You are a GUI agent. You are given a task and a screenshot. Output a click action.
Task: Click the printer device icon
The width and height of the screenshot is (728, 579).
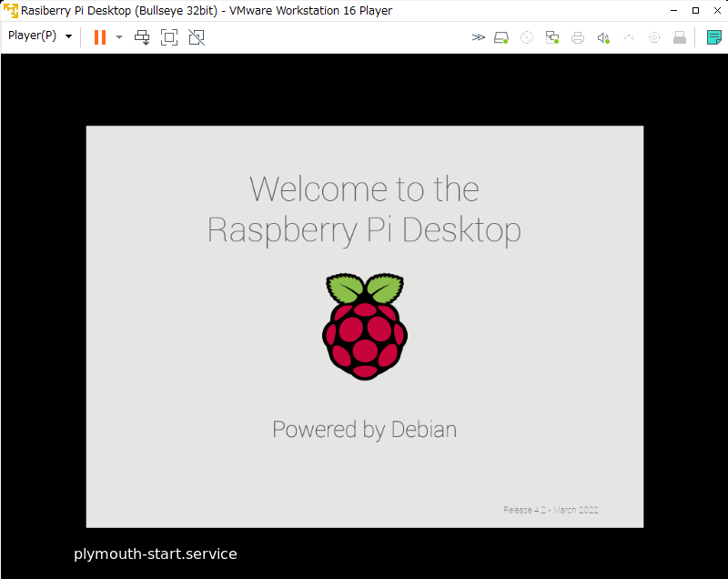[578, 37]
